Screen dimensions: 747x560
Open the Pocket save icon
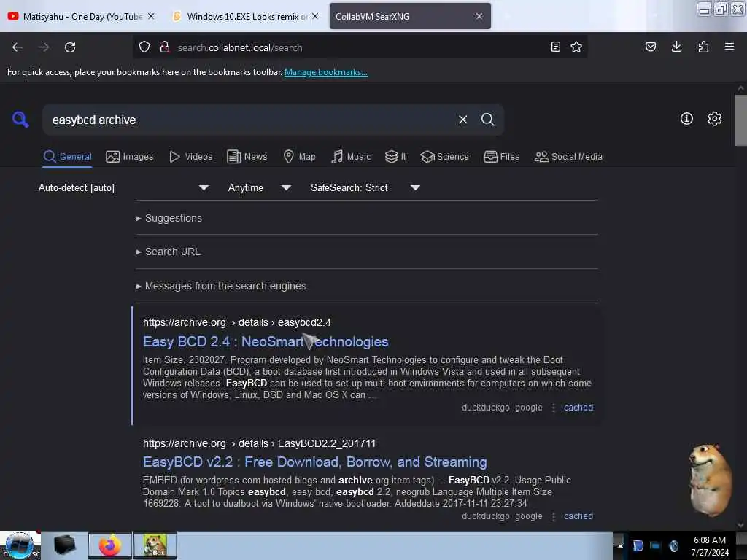click(x=651, y=47)
